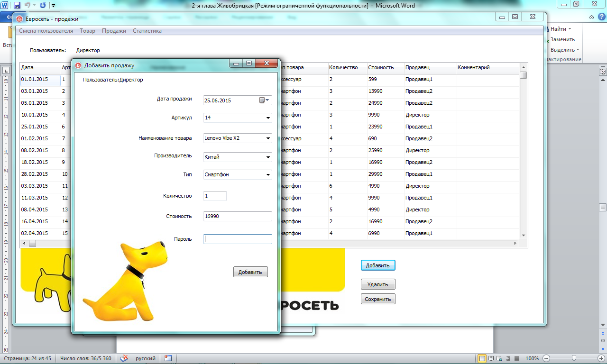Switch to Outline view icon in status bar
607x364 pixels.
(x=508, y=358)
